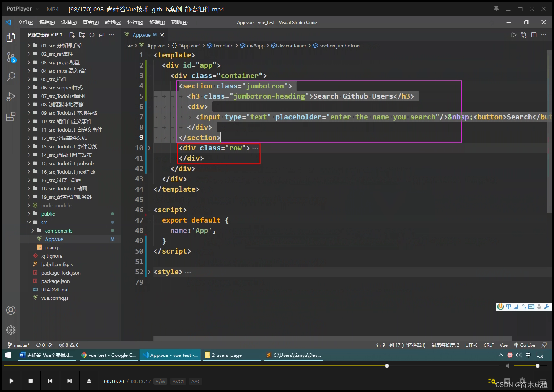Viewport: 554px width, 392px height.
Task: Expand the node_modules folder
Action: [57, 205]
